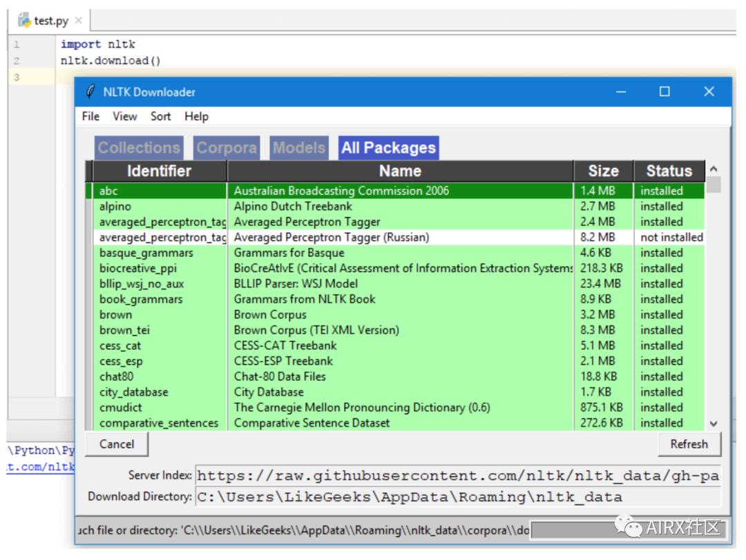Open the File menu
746x560 pixels.
90,117
